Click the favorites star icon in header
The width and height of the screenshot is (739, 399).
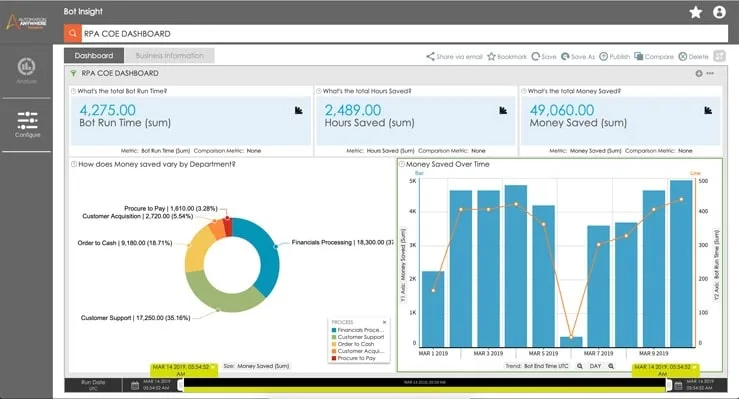(696, 12)
